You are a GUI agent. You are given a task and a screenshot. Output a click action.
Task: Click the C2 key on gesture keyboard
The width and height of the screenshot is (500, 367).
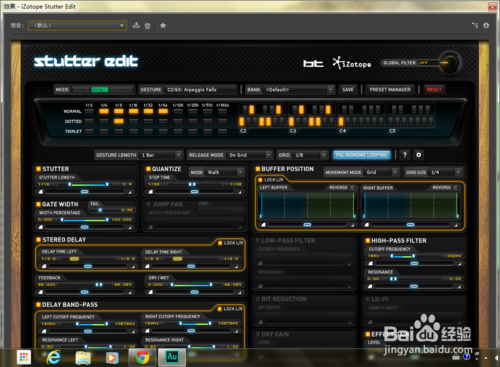click(x=242, y=122)
